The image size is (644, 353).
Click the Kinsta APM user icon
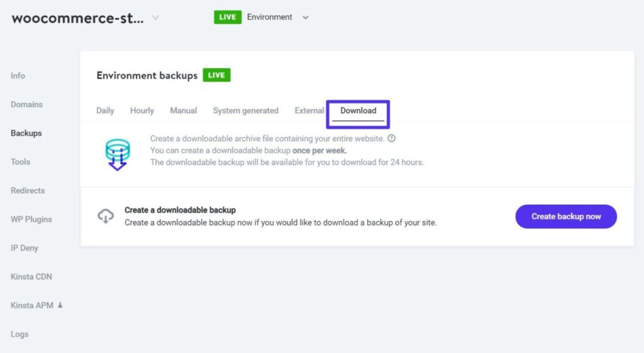pos(60,305)
